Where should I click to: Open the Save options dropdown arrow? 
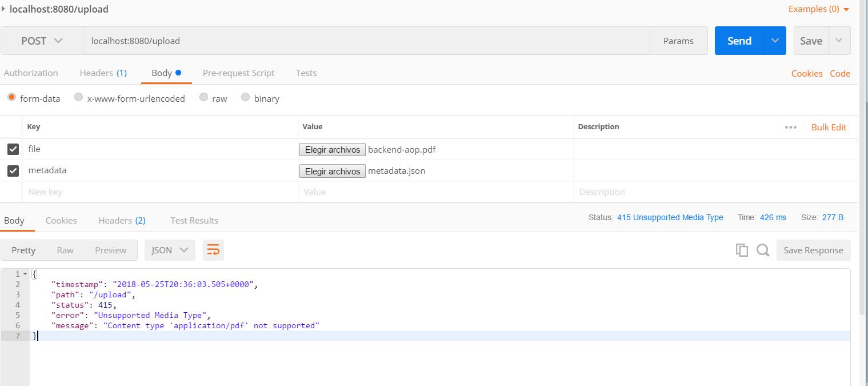click(x=839, y=41)
